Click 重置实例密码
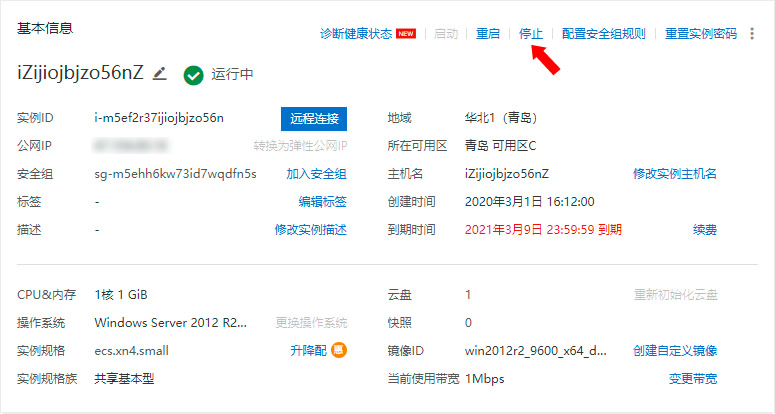 701,34
